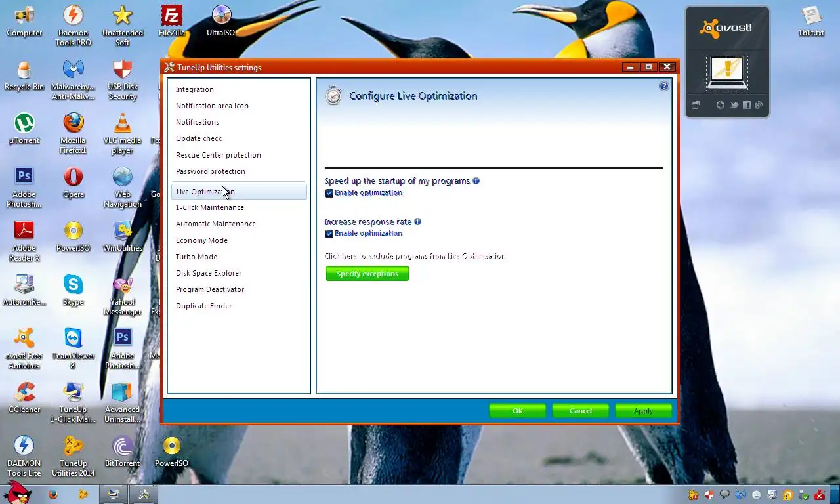Click the stopwatch Live Optimization header icon
This screenshot has width=840, height=504.
pos(333,95)
